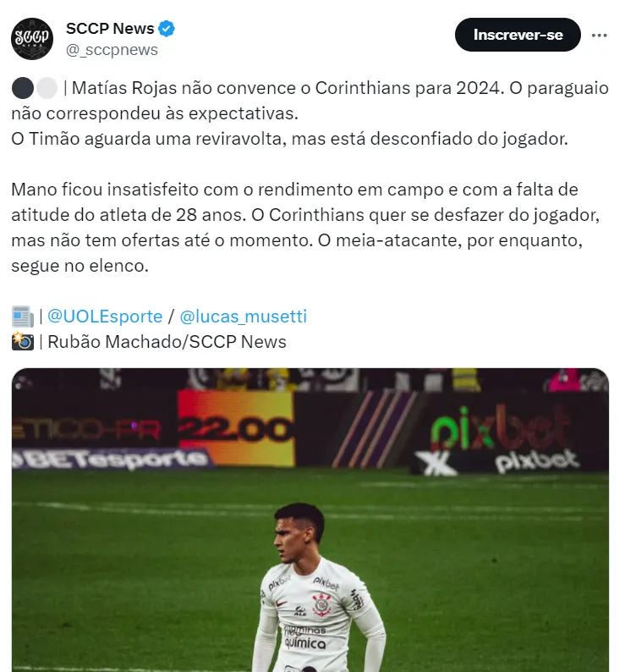Click the @_sccpnews handle
This screenshot has width=625, height=672.
112,50
